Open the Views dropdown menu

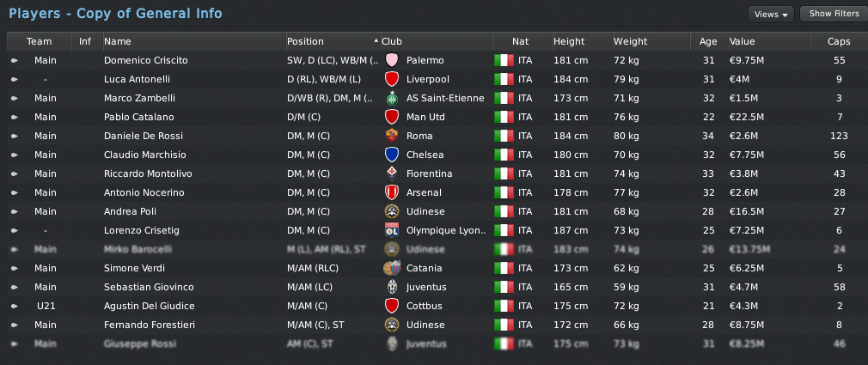point(770,15)
